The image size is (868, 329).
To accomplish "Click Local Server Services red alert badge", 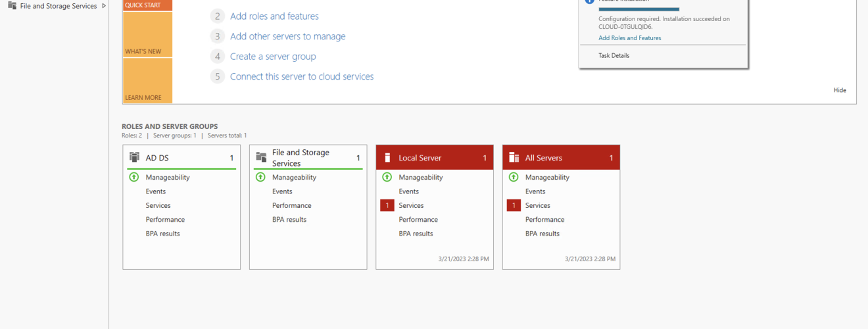I will [387, 205].
